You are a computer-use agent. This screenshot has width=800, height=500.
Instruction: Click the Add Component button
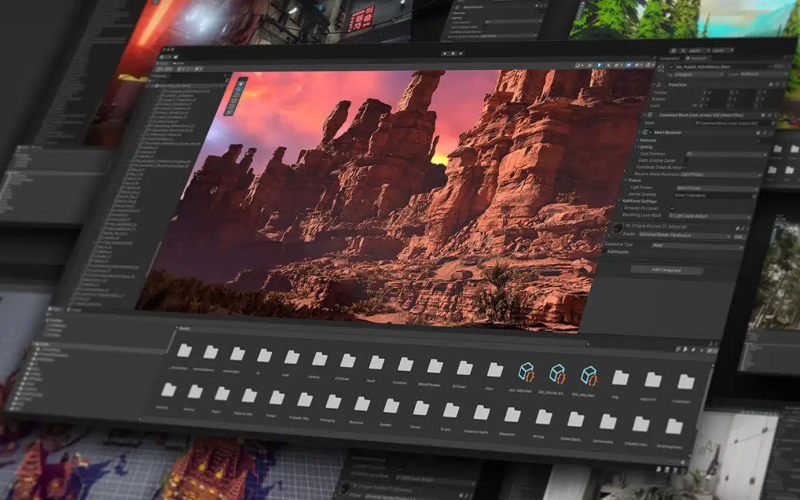[667, 270]
